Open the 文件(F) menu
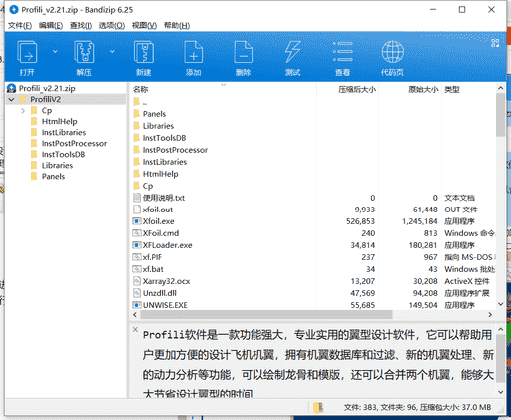The width and height of the screenshot is (511, 420). pos(20,25)
